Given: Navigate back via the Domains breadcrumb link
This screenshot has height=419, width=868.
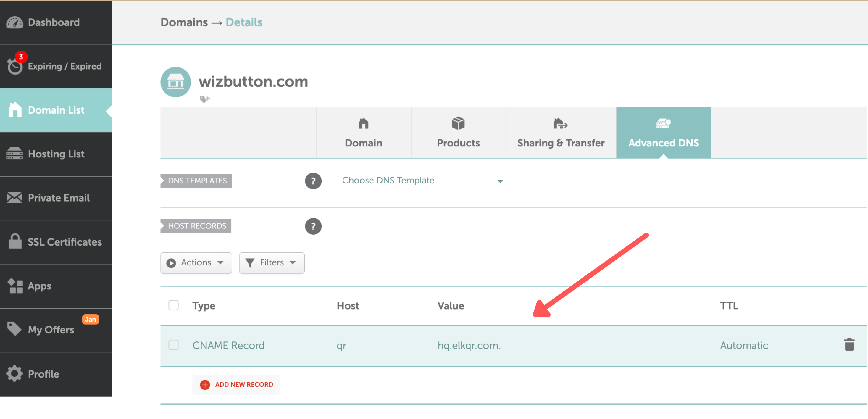Looking at the screenshot, I should (184, 22).
